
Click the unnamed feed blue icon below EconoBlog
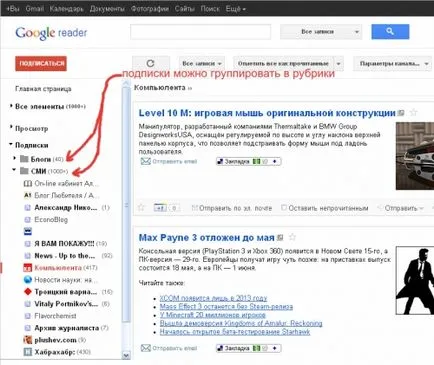click(28, 231)
